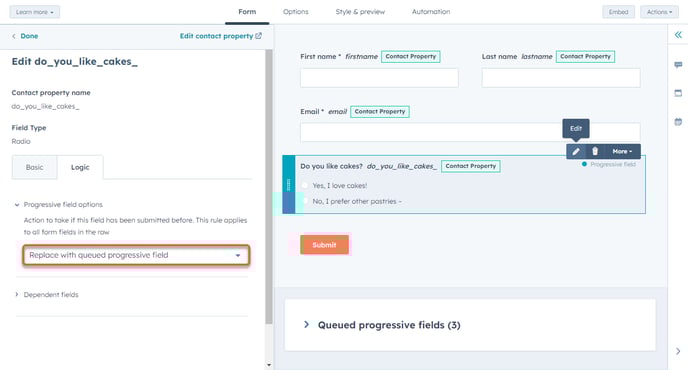Open 'Replace with queued progressive field' dropdown
The image size is (688, 370).
pos(136,255)
